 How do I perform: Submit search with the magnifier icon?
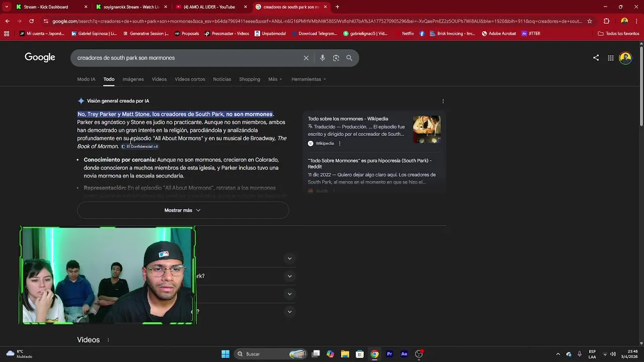[x=349, y=58]
